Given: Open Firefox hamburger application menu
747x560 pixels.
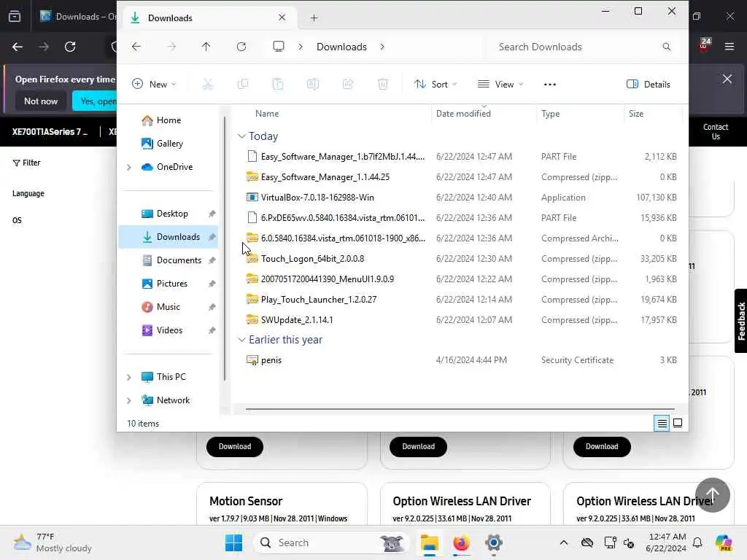Looking at the screenshot, I should [729, 47].
